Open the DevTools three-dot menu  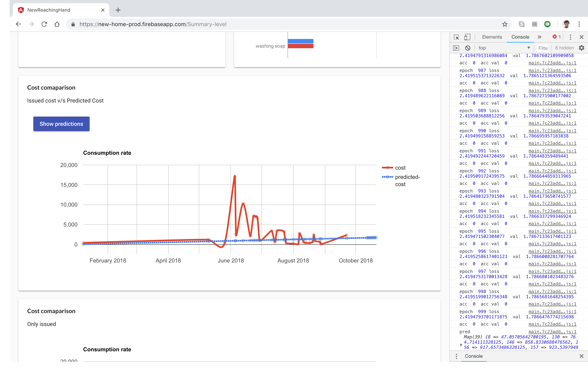[x=570, y=37]
